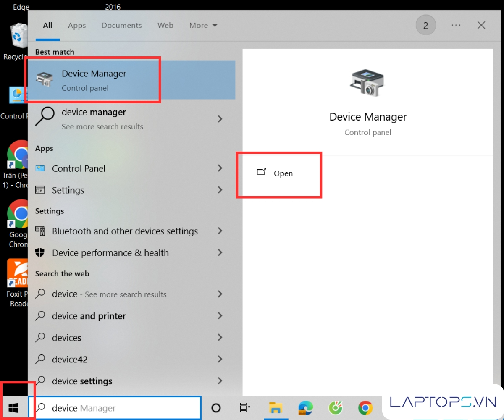Viewport: 504px width, 420px height.
Task: Open Microsoft Edge from the taskbar
Action: (305, 408)
